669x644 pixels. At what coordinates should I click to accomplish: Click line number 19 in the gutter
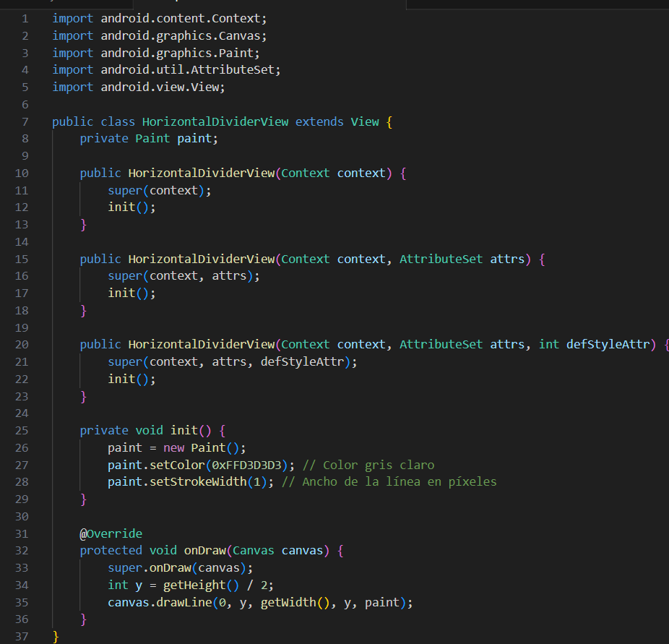pyautogui.click(x=22, y=327)
